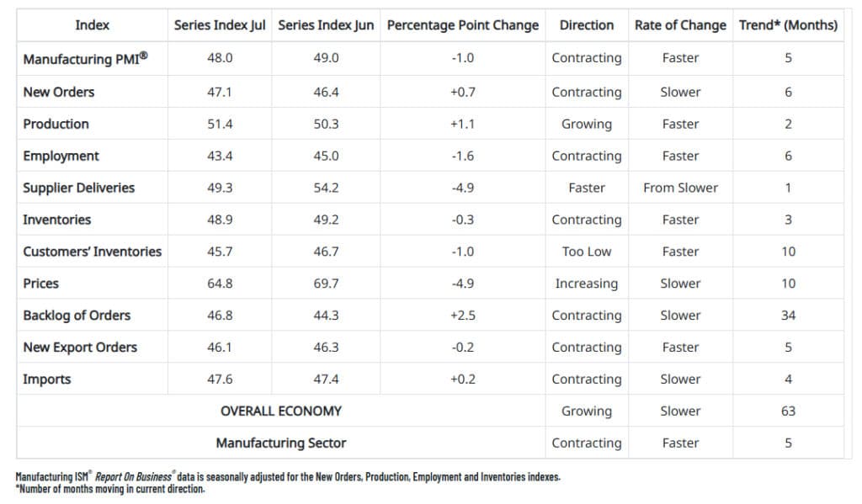The width and height of the screenshot is (862, 504).
Task: Select the Series Index Jul header
Action: [x=220, y=25]
